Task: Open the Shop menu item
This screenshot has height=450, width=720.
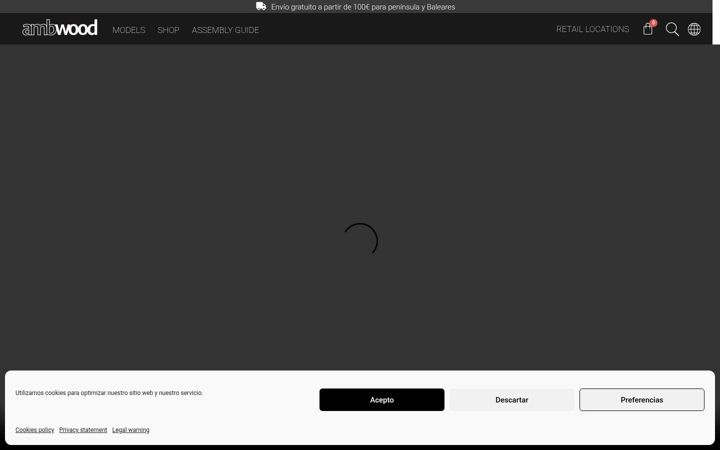Action: pos(168,30)
